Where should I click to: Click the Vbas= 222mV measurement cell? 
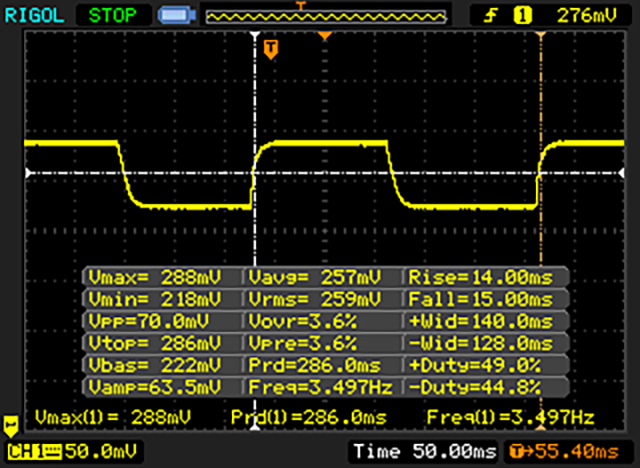(161, 365)
